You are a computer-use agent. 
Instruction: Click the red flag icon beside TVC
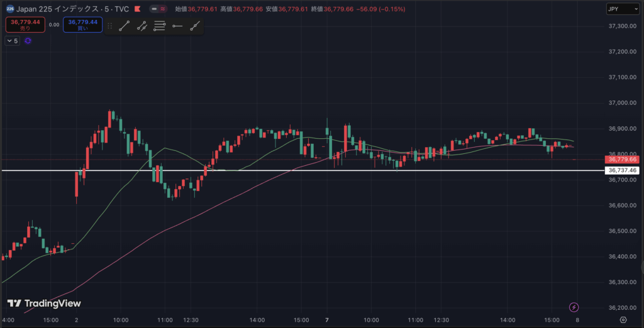pos(138,9)
